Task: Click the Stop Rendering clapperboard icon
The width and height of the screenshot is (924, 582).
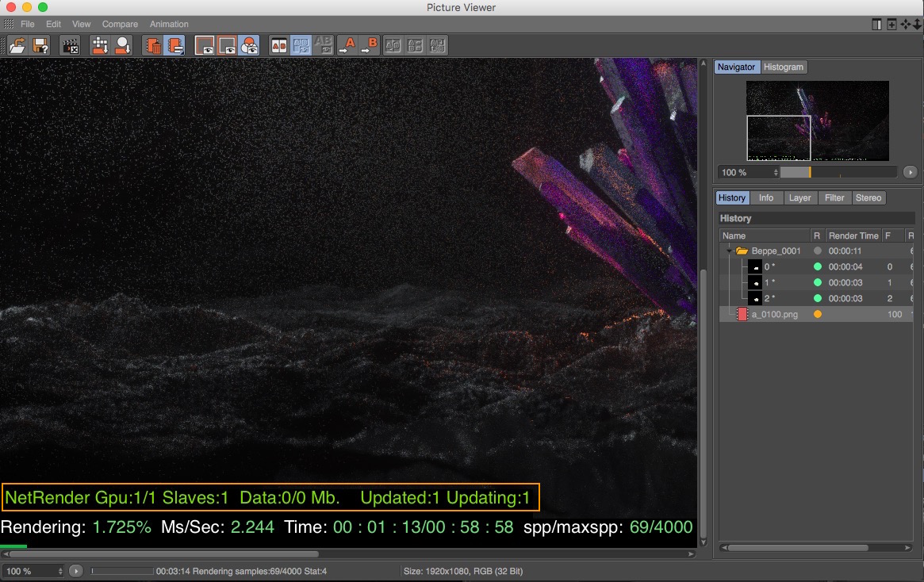Action: click(70, 46)
